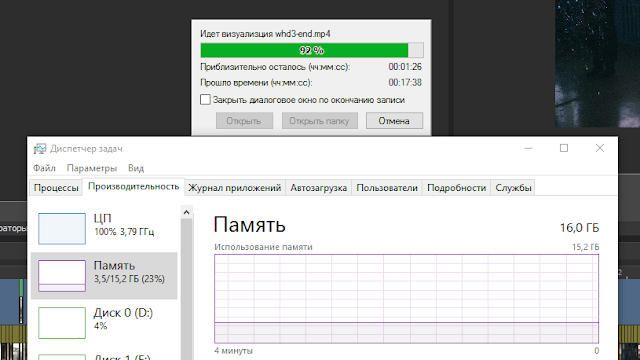Click the 4 минуты graph label
Viewport: 640px width, 360px height.
pos(233,351)
